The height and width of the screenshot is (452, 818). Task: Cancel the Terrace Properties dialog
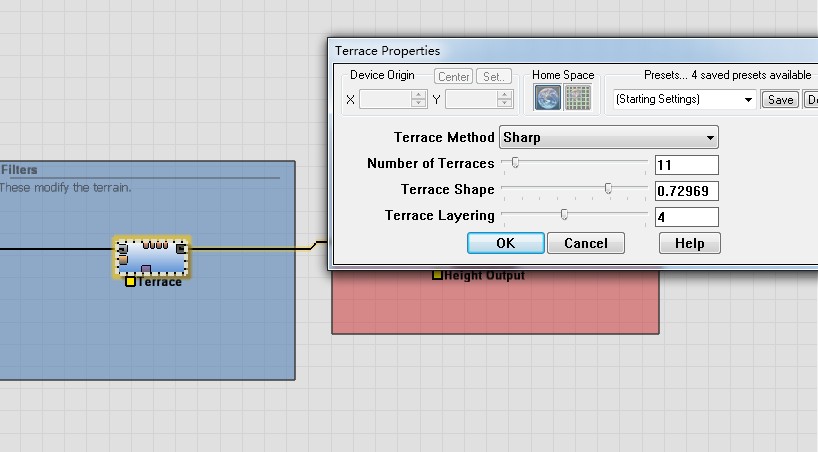pyautogui.click(x=586, y=243)
